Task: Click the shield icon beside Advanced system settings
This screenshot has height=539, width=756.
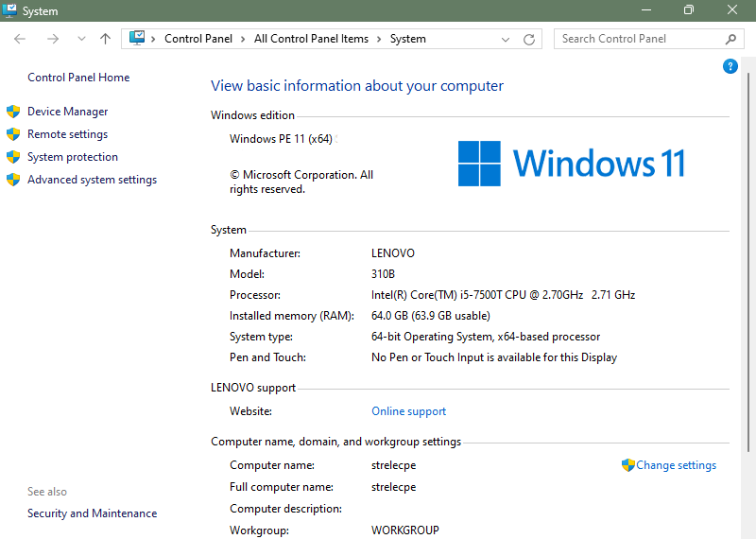Action: 13,180
